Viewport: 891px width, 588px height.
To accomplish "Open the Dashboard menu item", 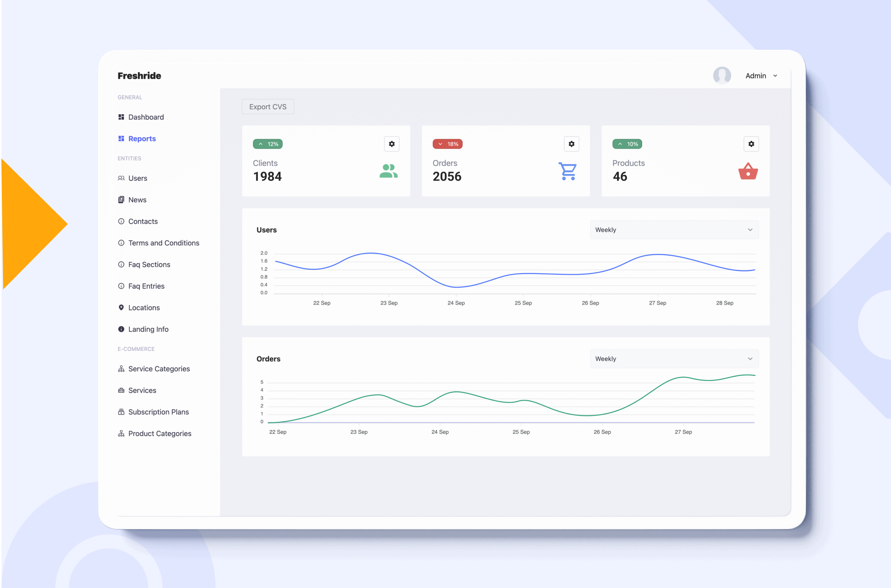I will (x=146, y=117).
